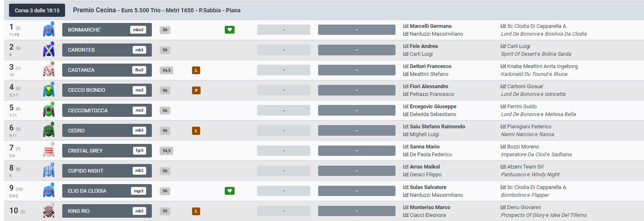Click the brown P badge for CECCO BIONDO

[196, 91]
